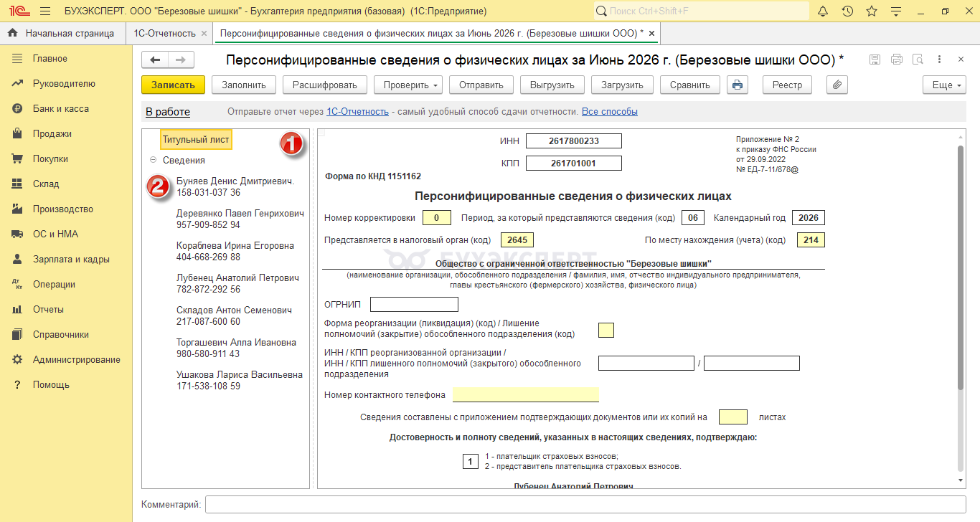
Task: Open favorites star icon in title bar
Action: (x=872, y=11)
